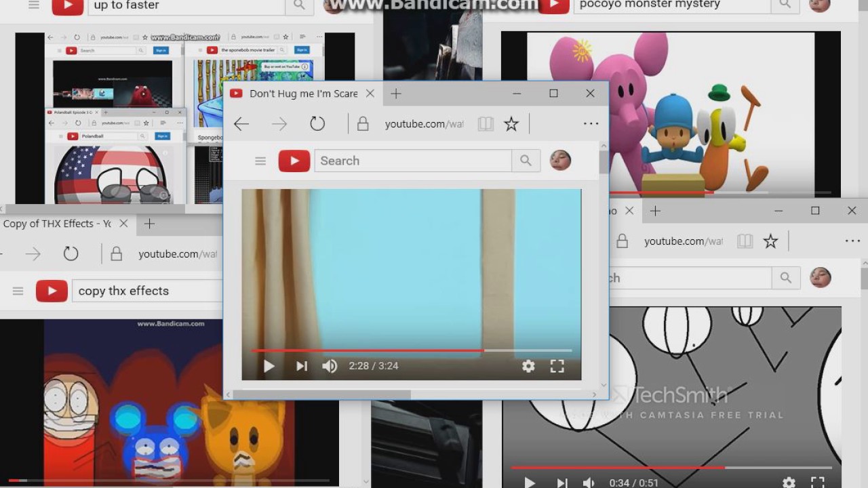
Task: Open new tab in front window
Action: click(396, 94)
